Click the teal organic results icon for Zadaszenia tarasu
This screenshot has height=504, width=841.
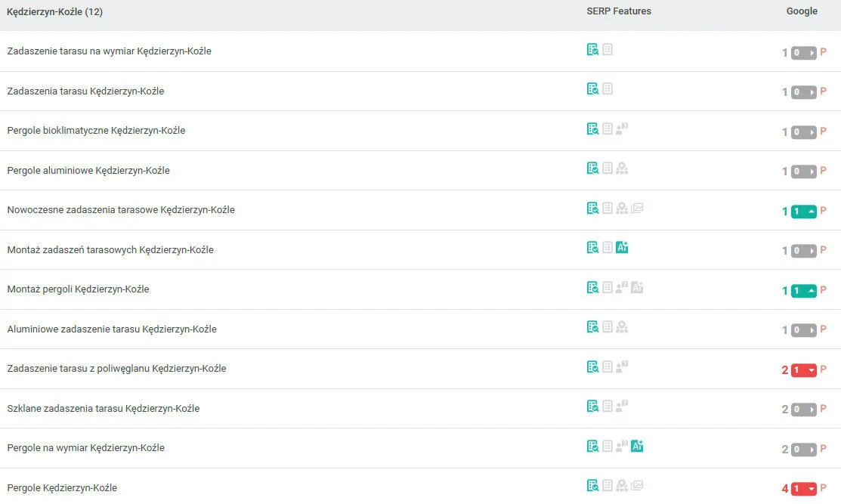[593, 88]
